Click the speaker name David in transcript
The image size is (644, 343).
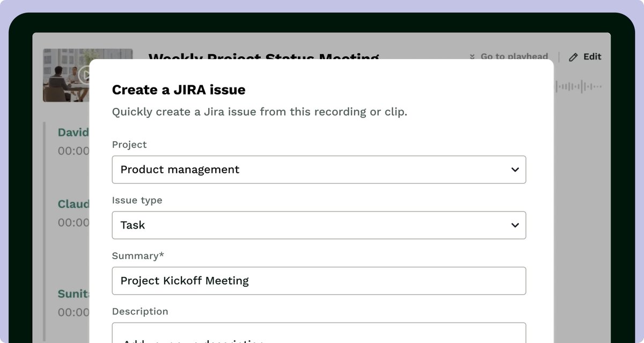(74, 133)
